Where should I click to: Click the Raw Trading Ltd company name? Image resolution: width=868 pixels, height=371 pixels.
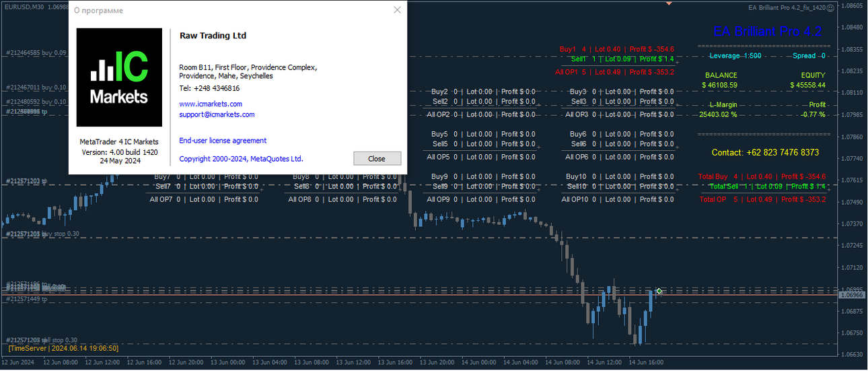tap(213, 36)
